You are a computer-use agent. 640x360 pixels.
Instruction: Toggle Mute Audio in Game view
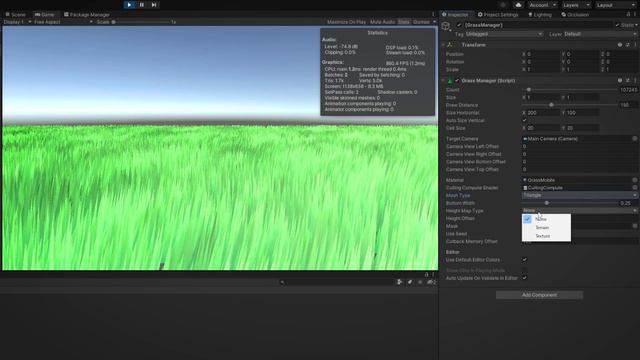click(382, 22)
